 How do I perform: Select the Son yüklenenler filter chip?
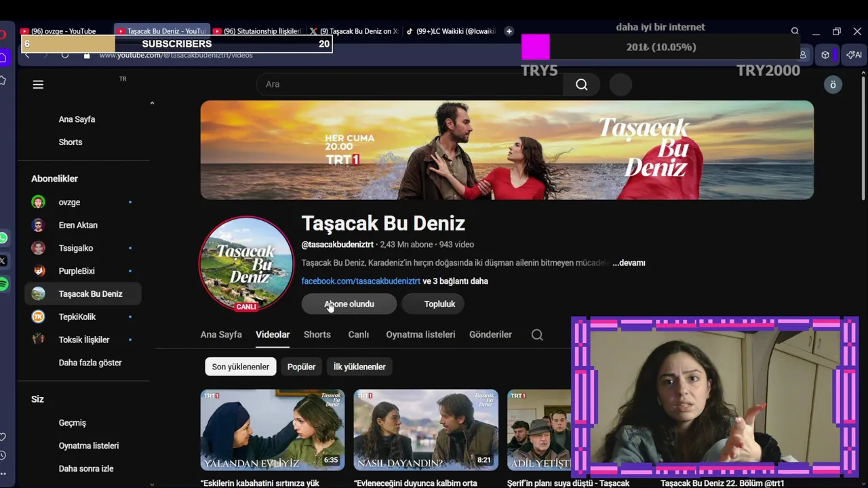[240, 367]
